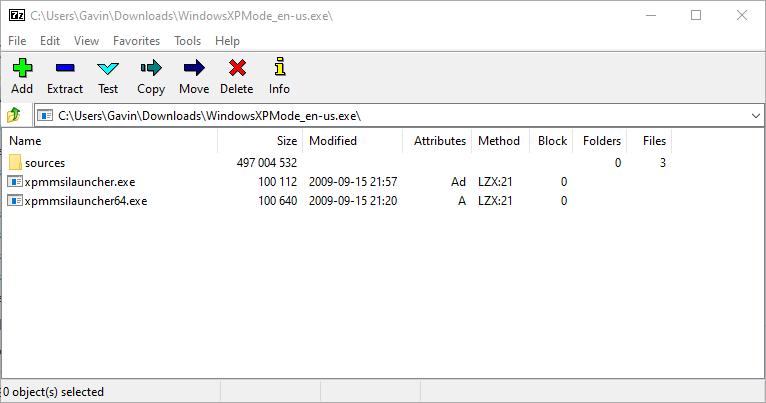This screenshot has height=403, width=766.
Task: Select xpmmsilauncher64.exe file
Action: [86, 201]
